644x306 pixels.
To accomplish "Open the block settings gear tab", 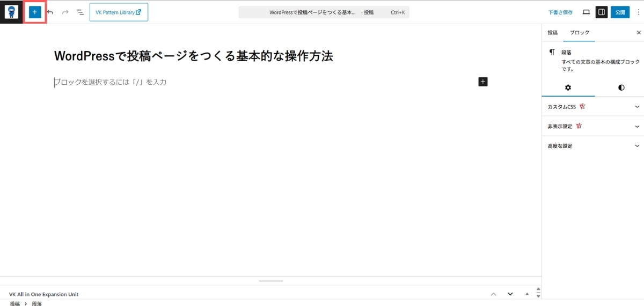I will pos(568,88).
